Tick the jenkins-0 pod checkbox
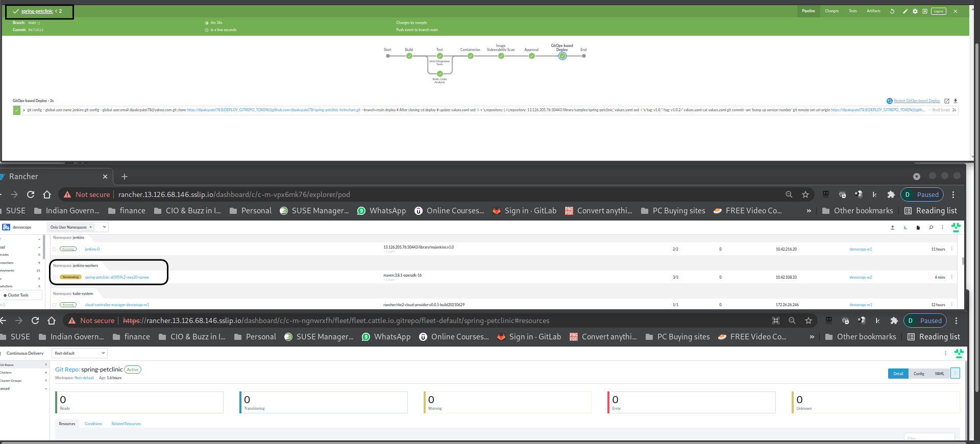Viewport: 980px width, 444px height. pos(55,250)
